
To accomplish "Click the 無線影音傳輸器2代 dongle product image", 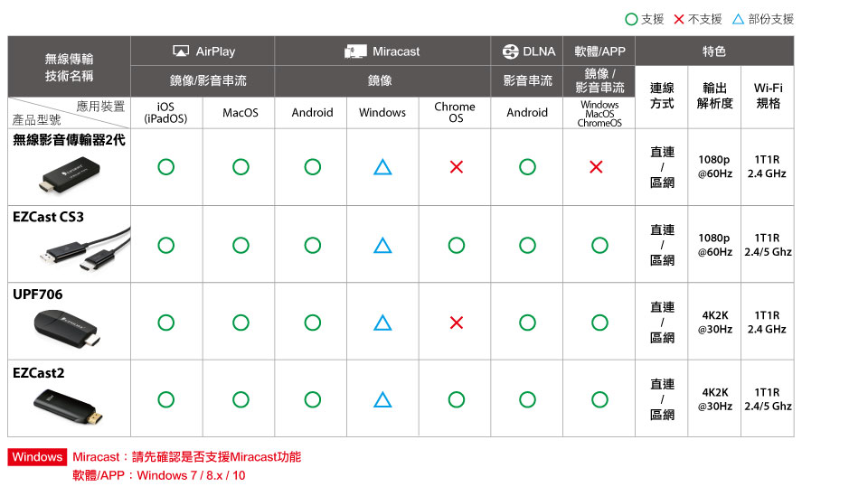I will point(71,174).
